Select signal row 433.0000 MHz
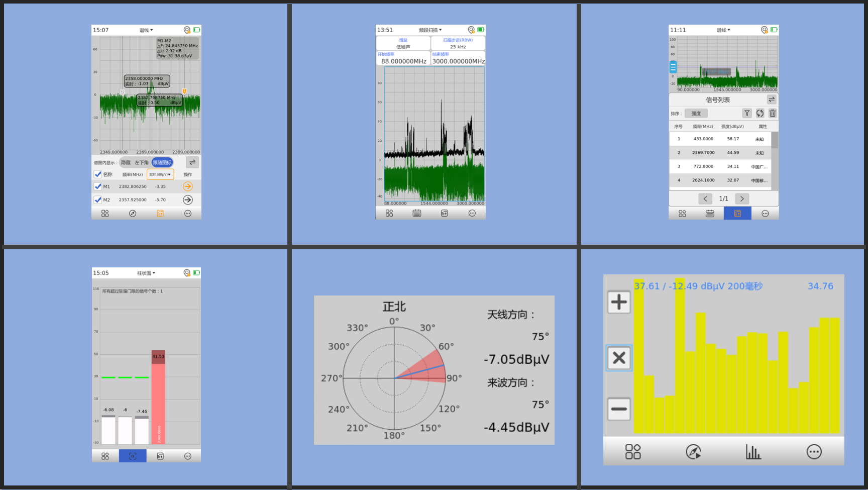868x490 pixels. point(720,139)
